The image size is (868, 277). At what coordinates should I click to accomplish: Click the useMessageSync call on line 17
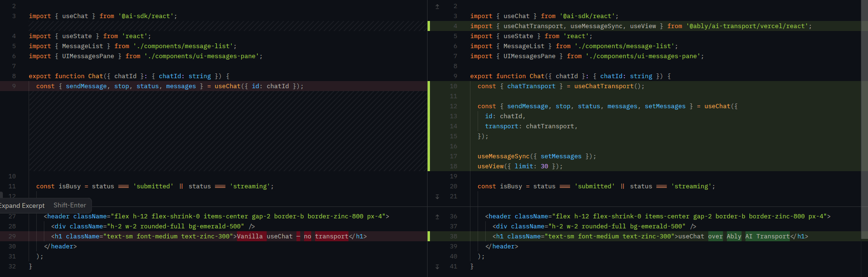503,156
